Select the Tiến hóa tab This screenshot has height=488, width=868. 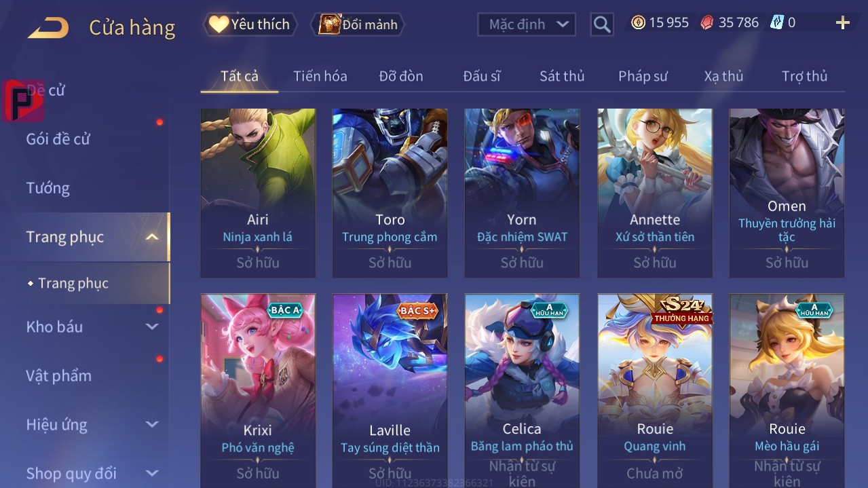click(x=320, y=76)
